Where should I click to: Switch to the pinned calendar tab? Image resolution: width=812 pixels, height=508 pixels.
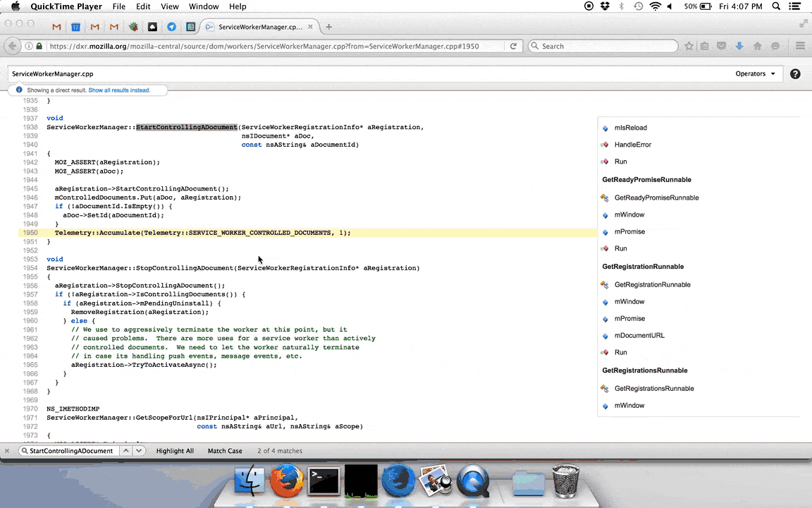pyautogui.click(x=75, y=27)
